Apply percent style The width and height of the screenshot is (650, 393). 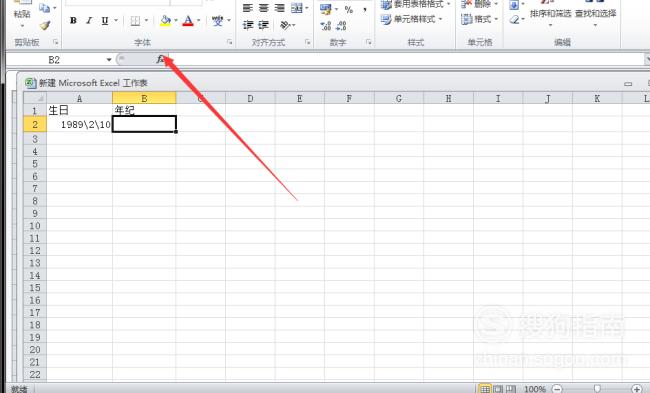349,9
